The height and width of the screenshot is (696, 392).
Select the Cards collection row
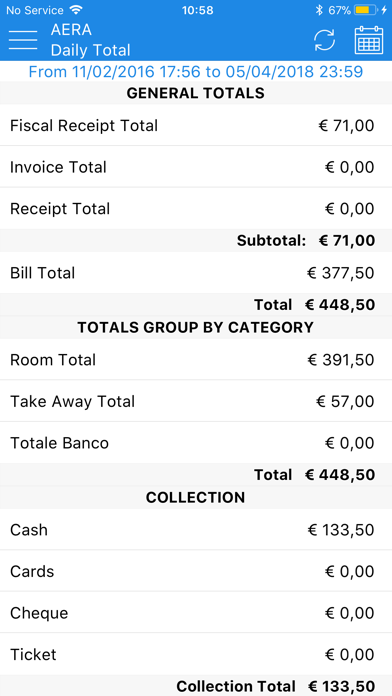coord(196,571)
